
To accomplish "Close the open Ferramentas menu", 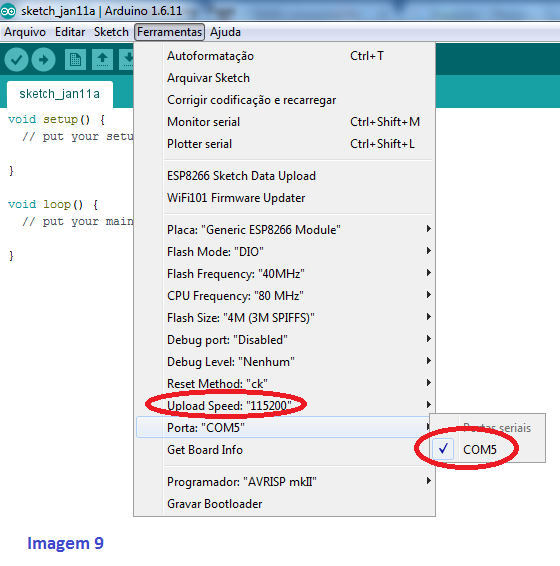I will point(169,32).
